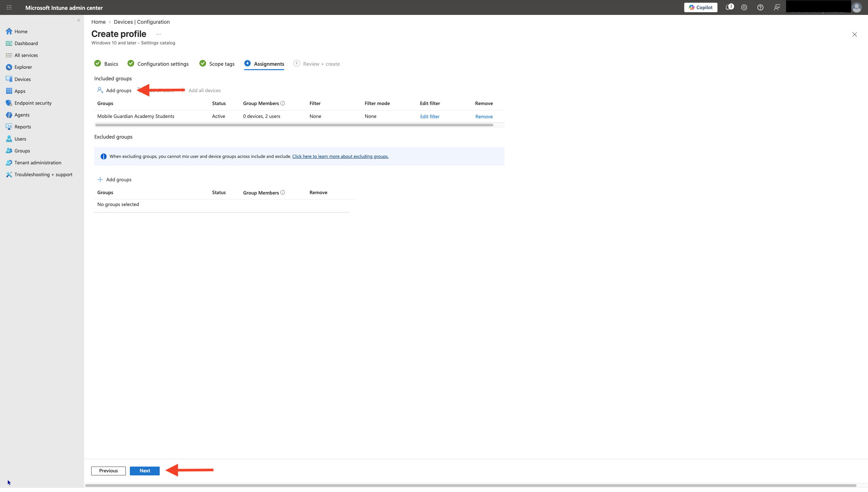This screenshot has height=492, width=868.
Task: Open the settings gear icon
Action: click(x=744, y=7)
